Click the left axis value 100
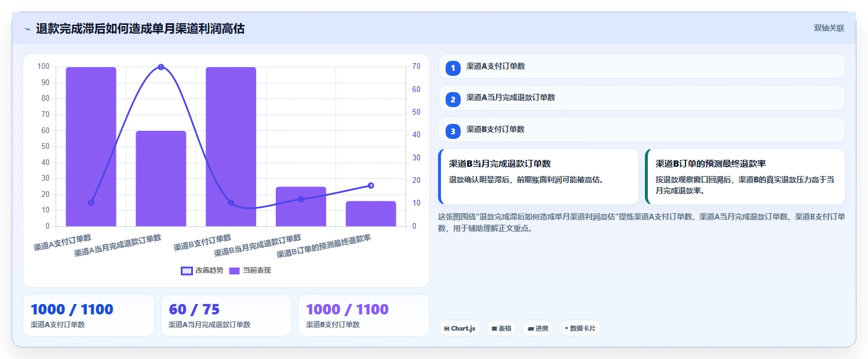868x359 pixels. pyautogui.click(x=43, y=67)
